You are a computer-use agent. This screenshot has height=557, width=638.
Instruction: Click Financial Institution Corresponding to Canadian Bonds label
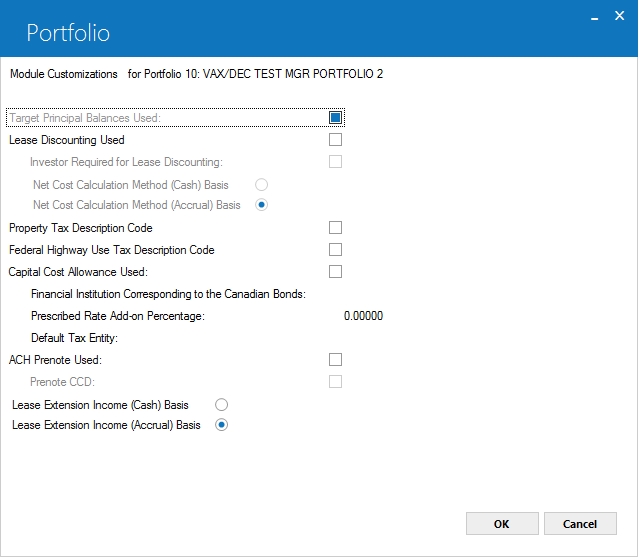point(168,294)
